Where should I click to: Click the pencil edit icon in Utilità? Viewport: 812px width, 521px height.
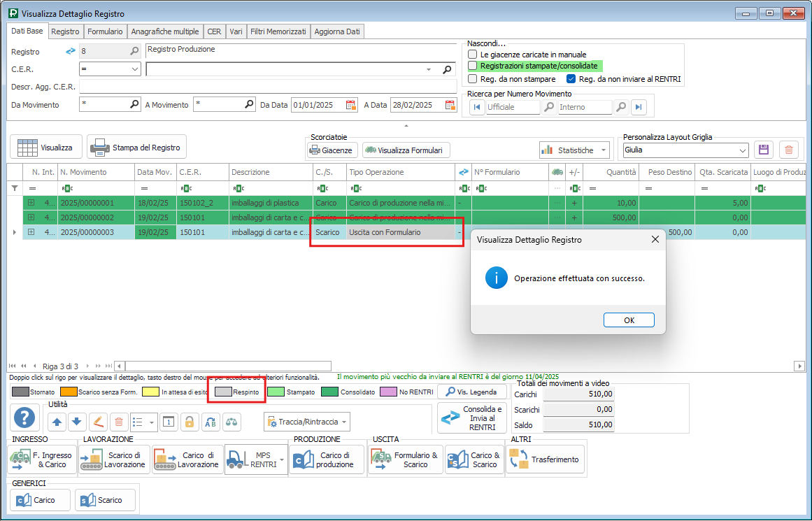click(x=98, y=422)
